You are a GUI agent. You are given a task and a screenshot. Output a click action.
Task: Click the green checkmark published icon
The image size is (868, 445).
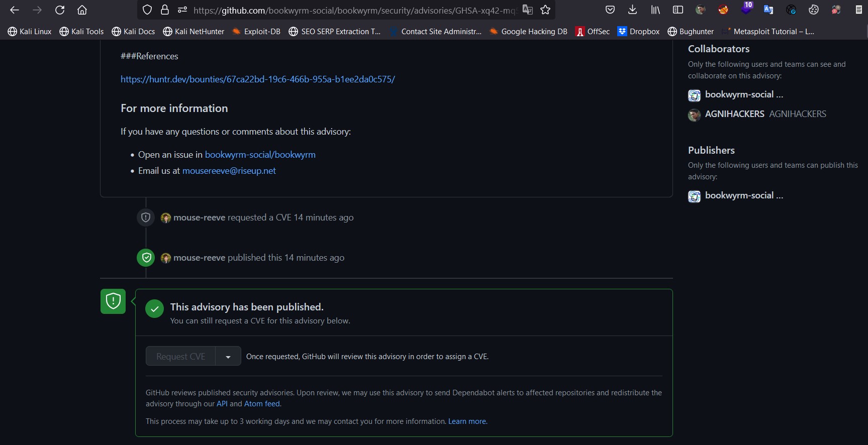coord(155,309)
